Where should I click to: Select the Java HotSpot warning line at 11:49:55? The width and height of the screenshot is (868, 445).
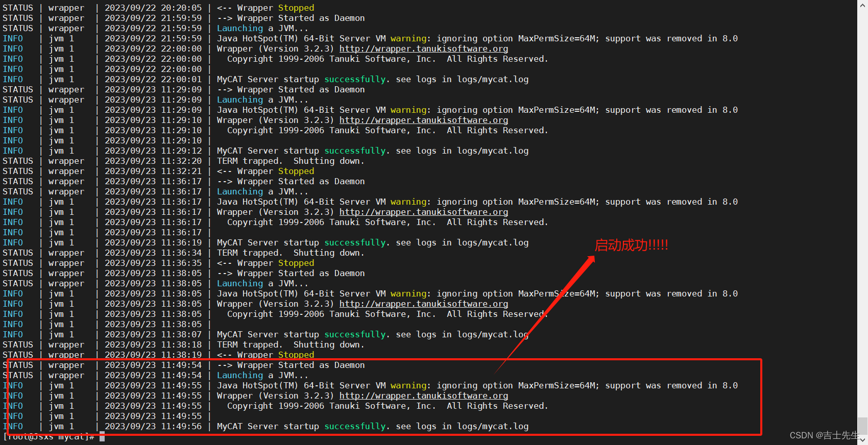point(477,386)
